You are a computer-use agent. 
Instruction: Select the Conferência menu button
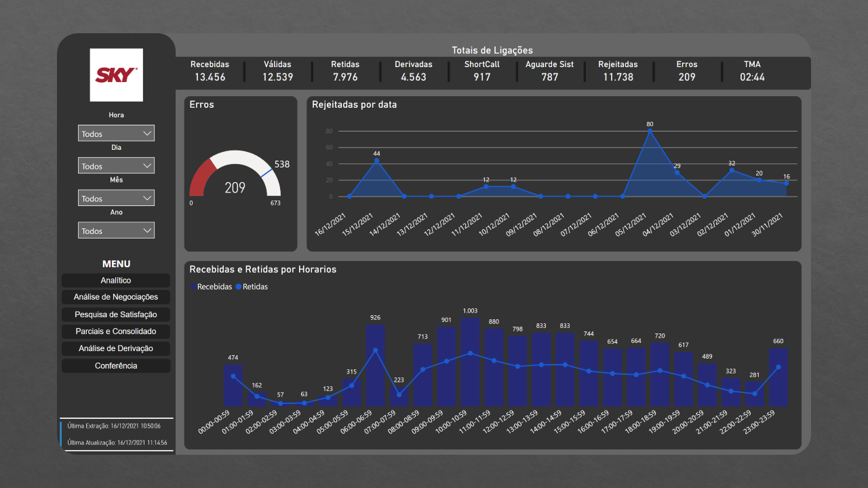pyautogui.click(x=116, y=366)
